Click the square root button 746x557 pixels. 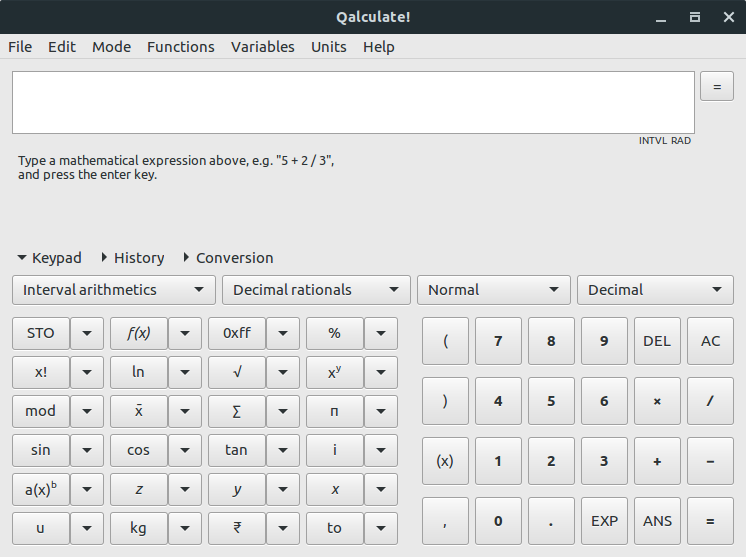[237, 372]
